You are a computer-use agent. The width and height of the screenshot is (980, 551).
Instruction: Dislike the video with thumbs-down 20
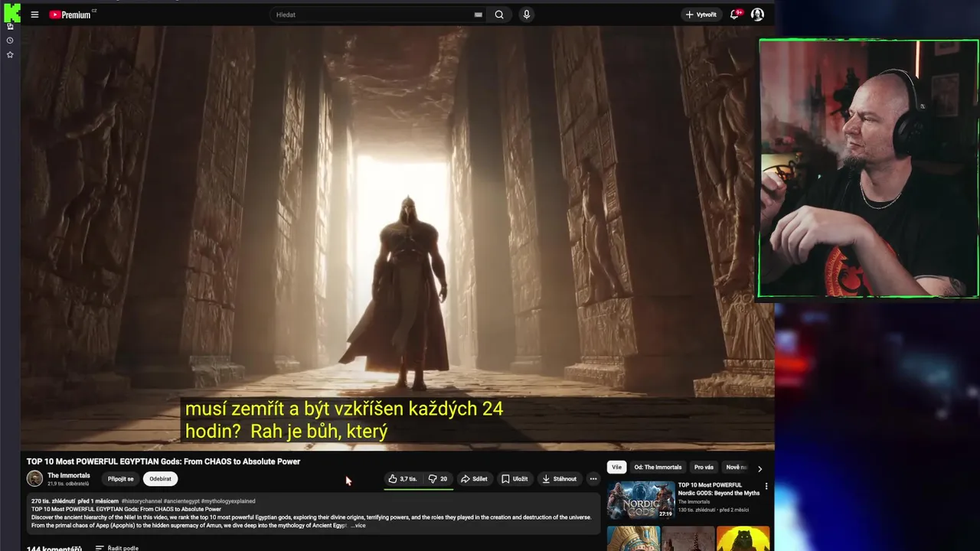pyautogui.click(x=438, y=479)
